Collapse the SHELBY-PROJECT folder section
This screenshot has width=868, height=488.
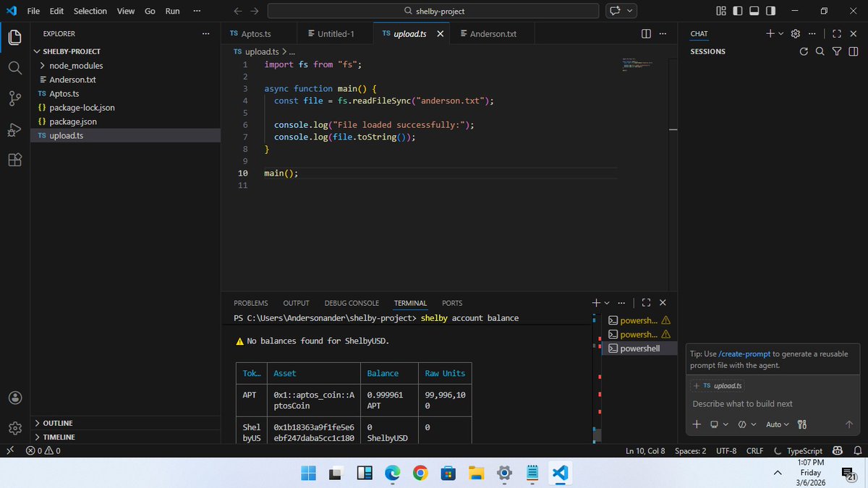pos(124,51)
